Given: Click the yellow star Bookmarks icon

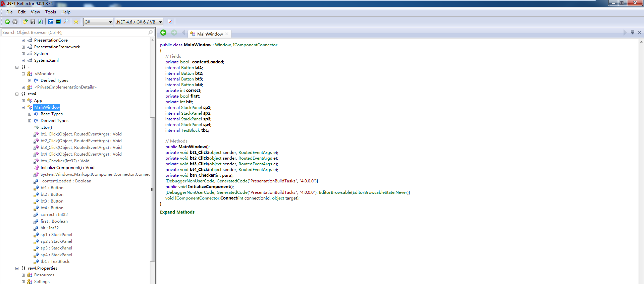Looking at the screenshot, I should (76, 22).
